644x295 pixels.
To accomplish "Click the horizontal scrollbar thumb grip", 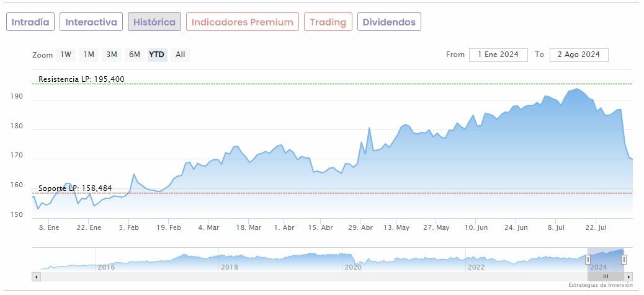I will point(606,276).
